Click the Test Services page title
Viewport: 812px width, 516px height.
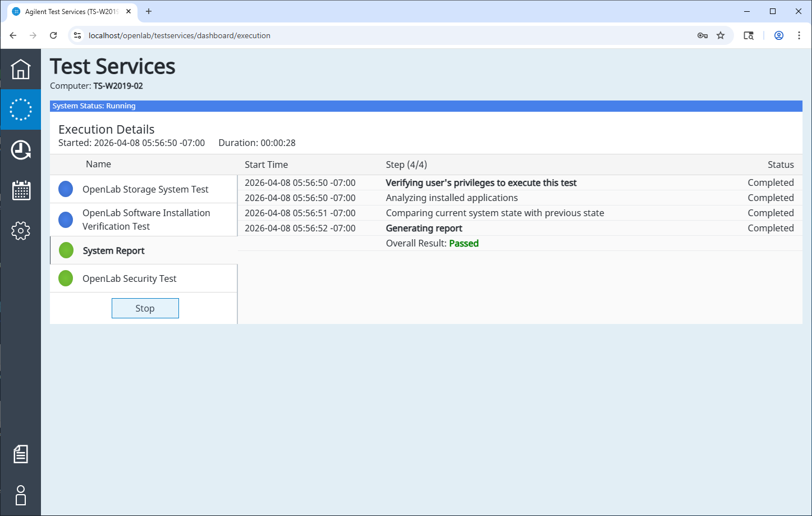click(112, 66)
